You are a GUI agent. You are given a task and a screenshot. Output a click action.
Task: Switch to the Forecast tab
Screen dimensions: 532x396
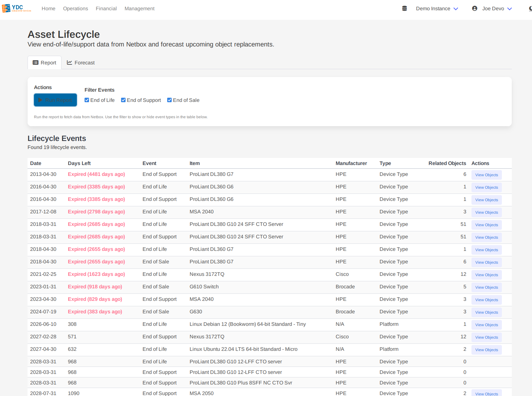pos(81,63)
